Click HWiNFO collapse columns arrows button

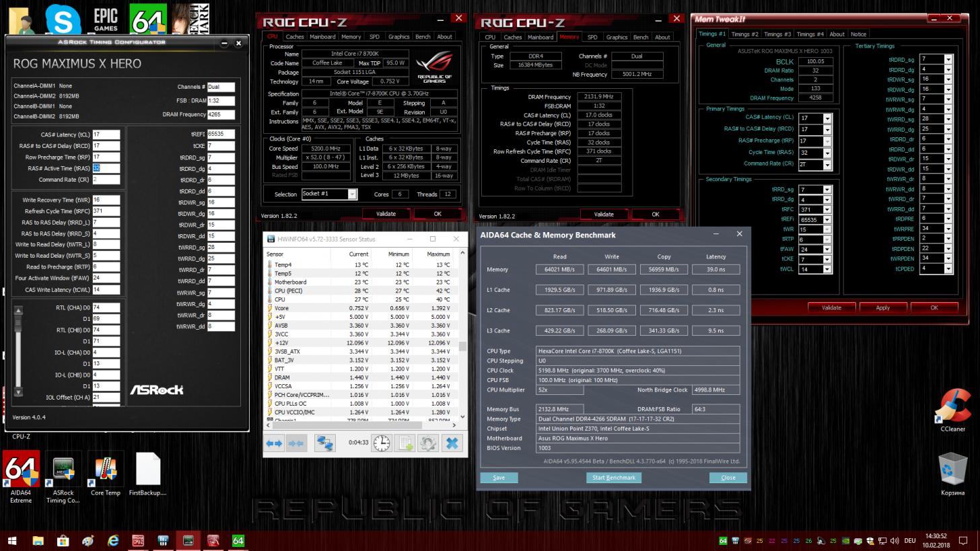pos(296,443)
